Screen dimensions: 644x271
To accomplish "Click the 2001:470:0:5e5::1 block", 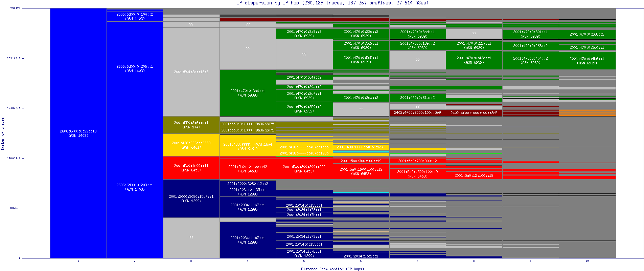I will tap(361, 60).
